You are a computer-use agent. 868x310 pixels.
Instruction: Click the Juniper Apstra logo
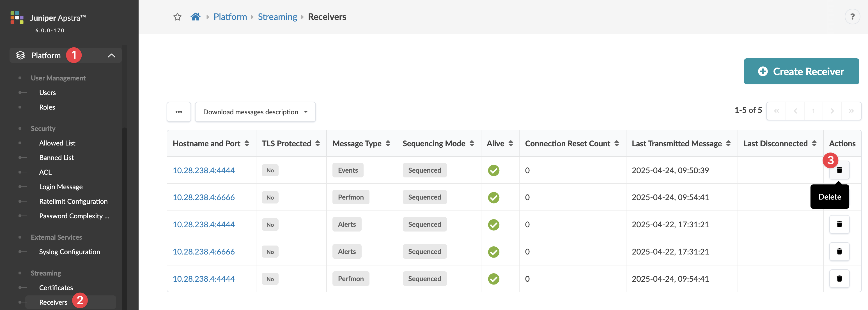17,17
